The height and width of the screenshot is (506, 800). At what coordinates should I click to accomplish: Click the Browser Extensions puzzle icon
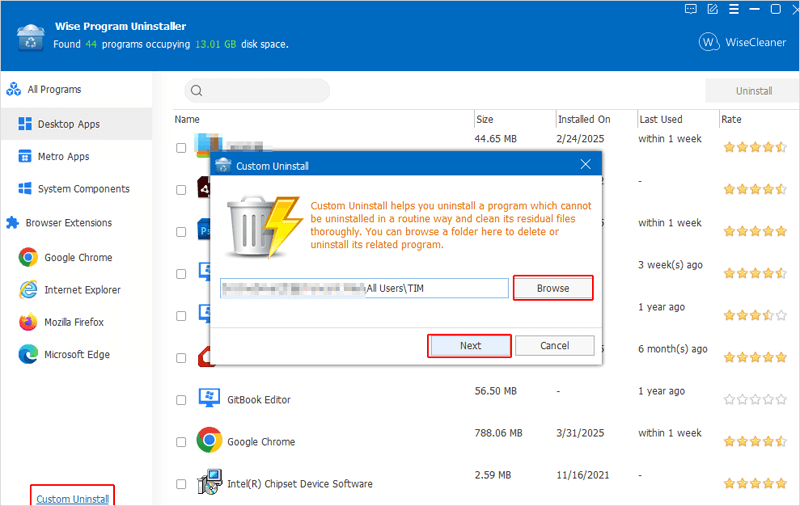[x=12, y=223]
